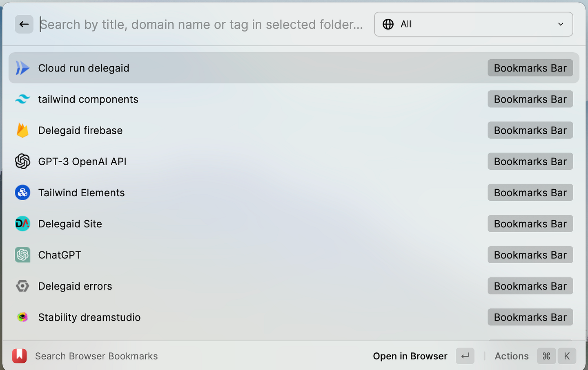Click the Google Cloud console icon for Delegaid errors

tap(22, 286)
